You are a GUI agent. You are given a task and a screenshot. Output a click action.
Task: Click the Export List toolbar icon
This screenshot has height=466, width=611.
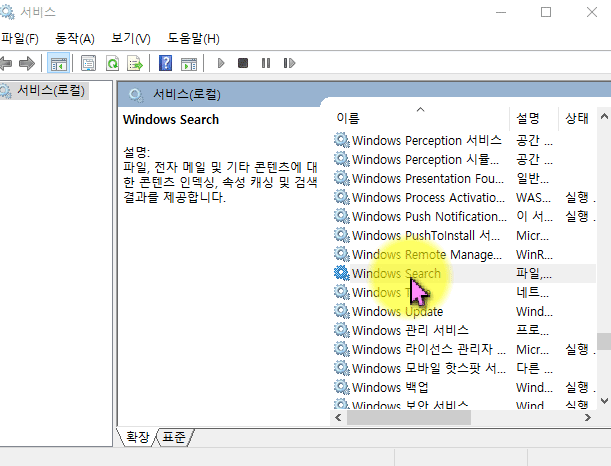coord(135,63)
